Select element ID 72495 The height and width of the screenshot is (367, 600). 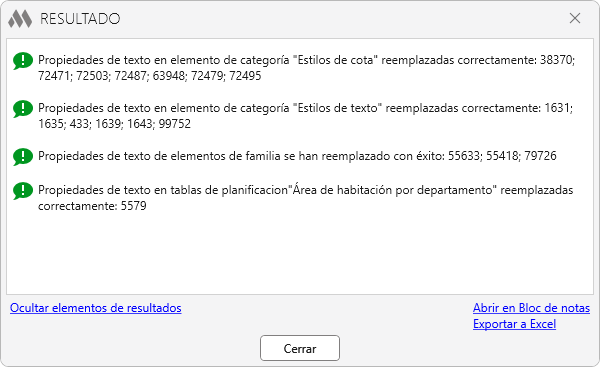[245, 76]
